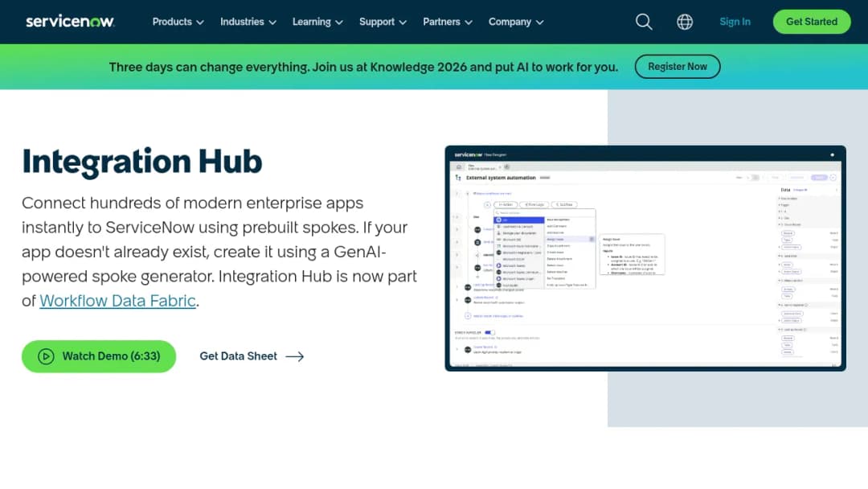
Task: Click the play icon in Watch Demo
Action: [x=46, y=356]
